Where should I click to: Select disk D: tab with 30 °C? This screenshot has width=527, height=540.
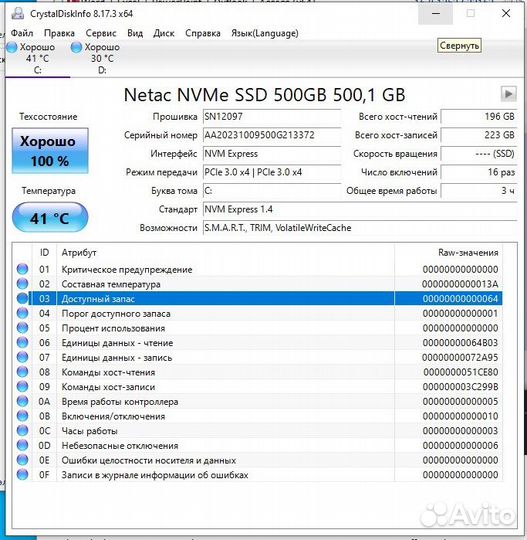[x=102, y=59]
